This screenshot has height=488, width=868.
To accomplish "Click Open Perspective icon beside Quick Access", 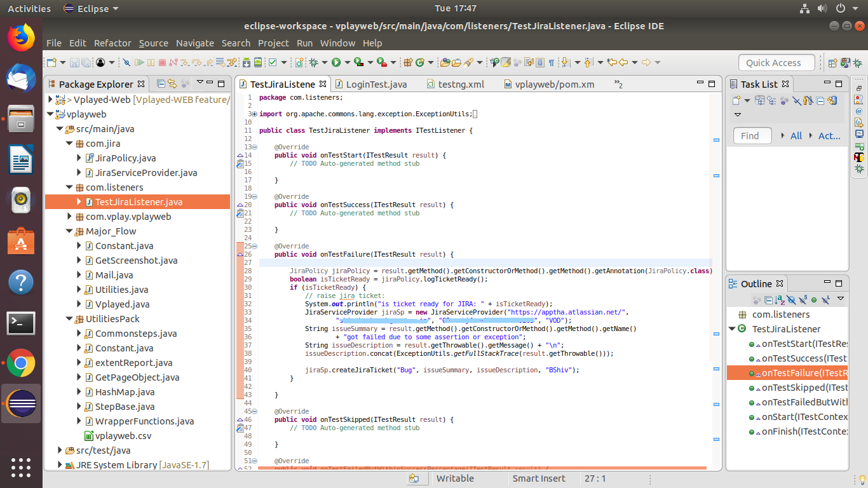I will (x=832, y=62).
